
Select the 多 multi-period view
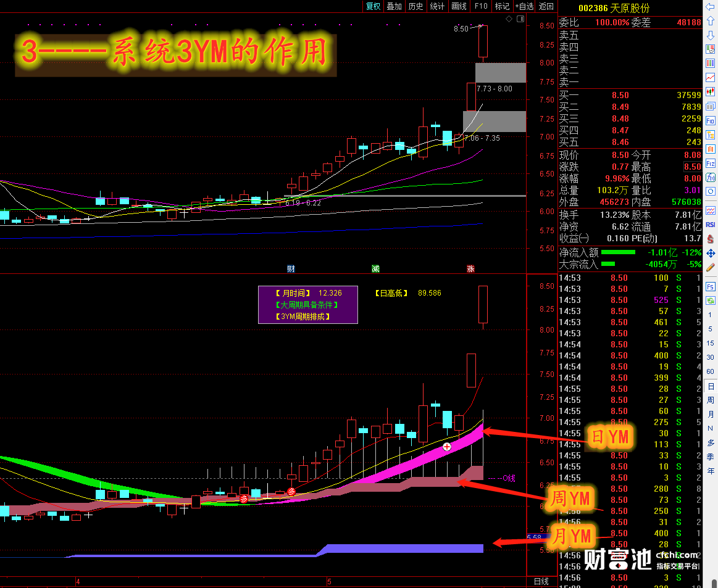pyautogui.click(x=710, y=443)
